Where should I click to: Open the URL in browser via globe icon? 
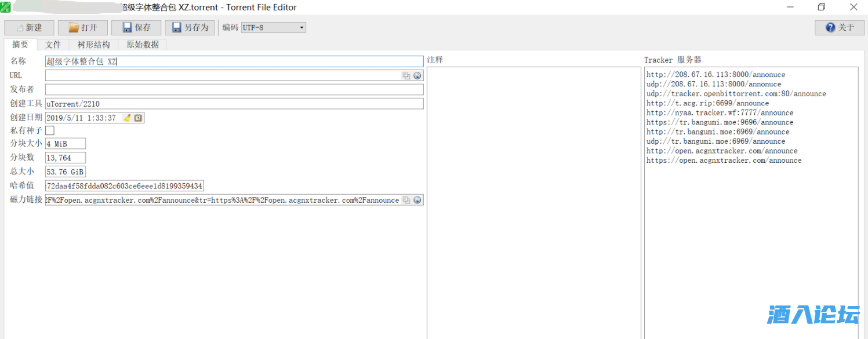tap(417, 76)
